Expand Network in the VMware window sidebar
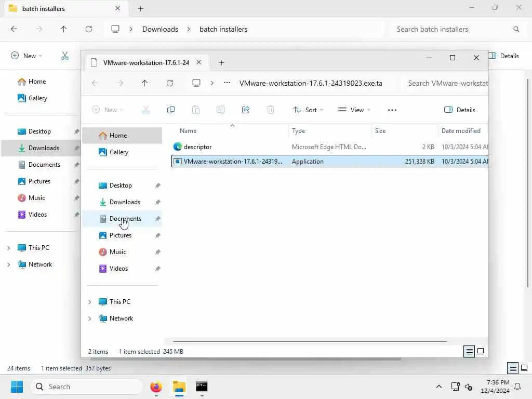This screenshot has width=532, height=399. pyautogui.click(x=89, y=318)
